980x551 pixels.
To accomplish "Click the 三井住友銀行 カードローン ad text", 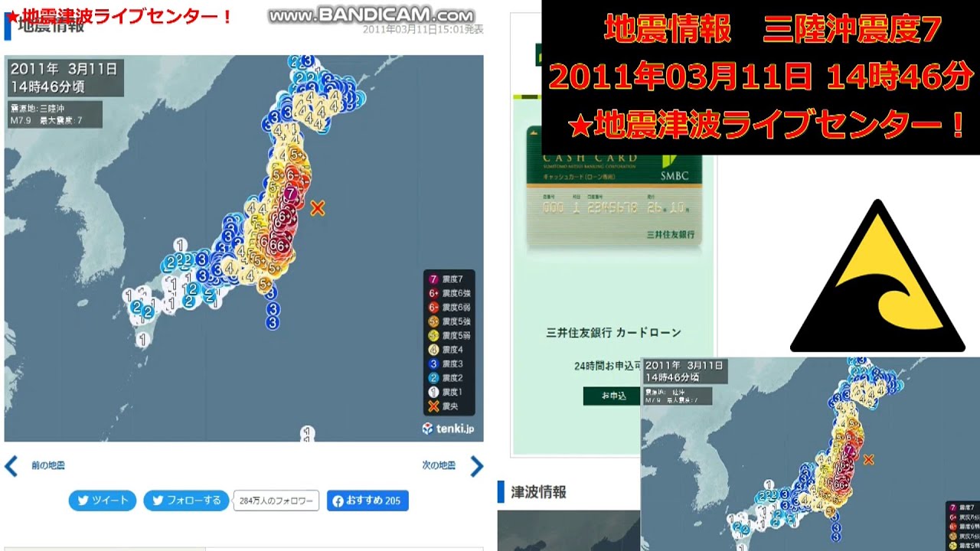I will 613,333.
